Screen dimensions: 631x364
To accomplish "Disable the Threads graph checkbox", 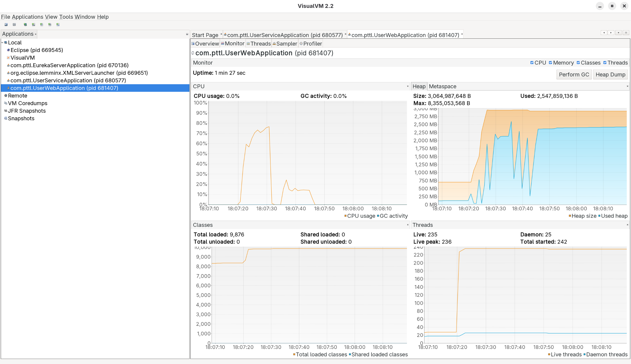I will pos(605,63).
